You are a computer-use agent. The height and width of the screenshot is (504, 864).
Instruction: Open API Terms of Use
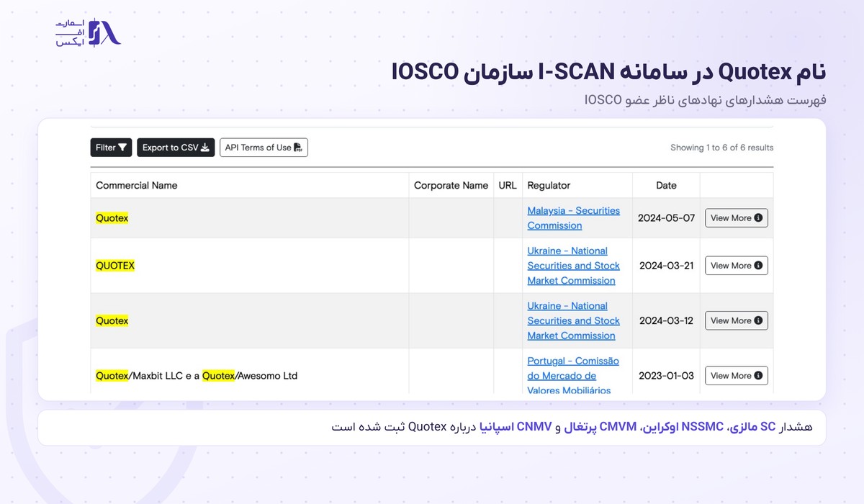pyautogui.click(x=264, y=148)
